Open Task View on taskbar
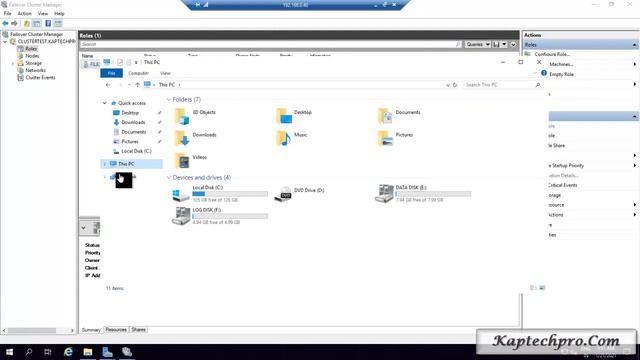This screenshot has width=640, height=360. [x=48, y=352]
